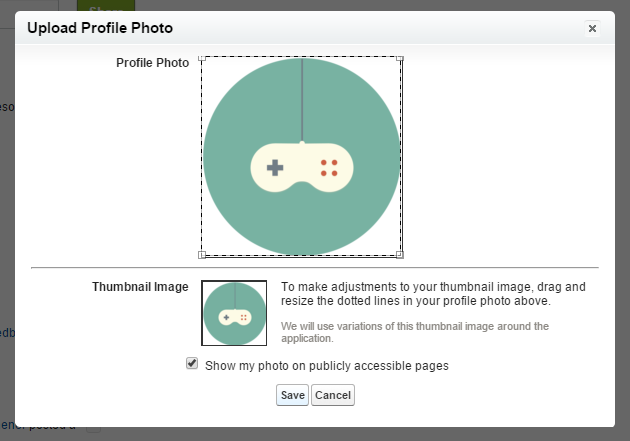
Task: Click the game controller in the profile photo
Action: [x=301, y=167]
